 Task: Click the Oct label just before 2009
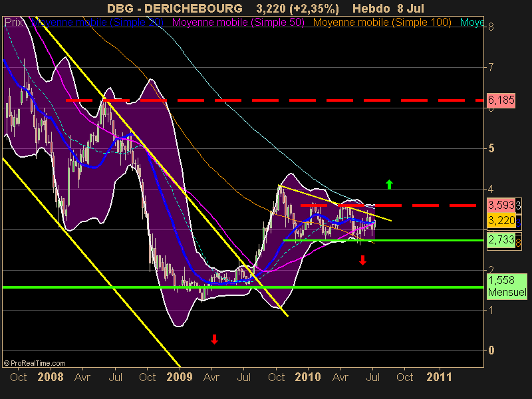point(147,377)
